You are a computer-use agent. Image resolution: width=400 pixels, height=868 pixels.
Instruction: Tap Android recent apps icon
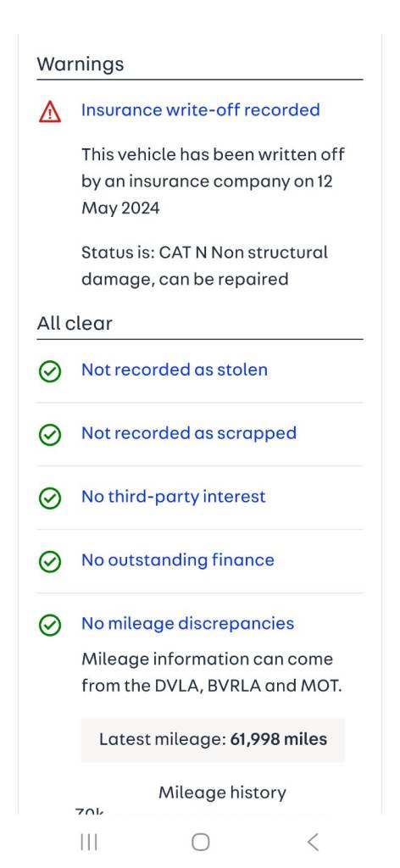coord(88,842)
